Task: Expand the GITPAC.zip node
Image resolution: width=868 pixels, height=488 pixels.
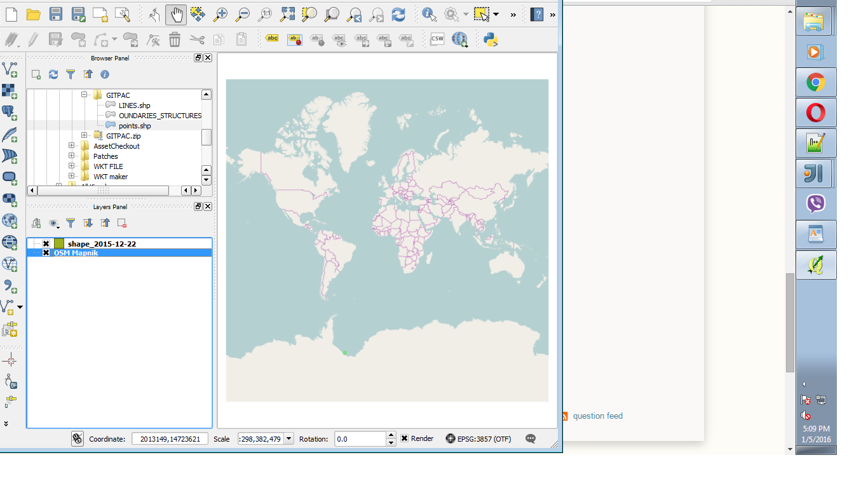Action: 84,135
